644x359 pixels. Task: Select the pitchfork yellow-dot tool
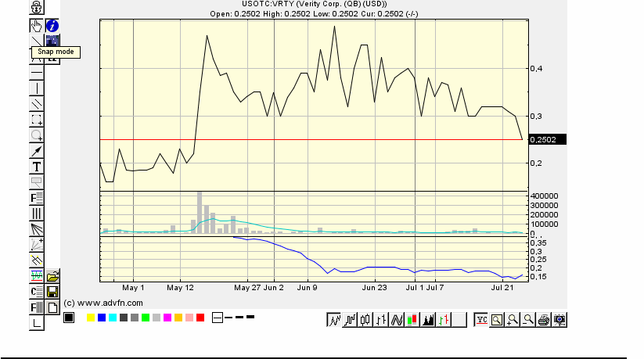point(36,260)
